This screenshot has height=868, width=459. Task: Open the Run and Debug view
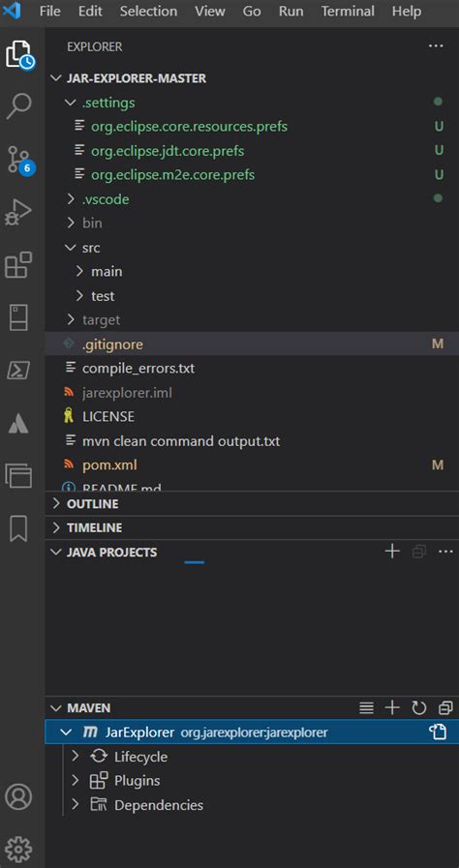[x=18, y=213]
